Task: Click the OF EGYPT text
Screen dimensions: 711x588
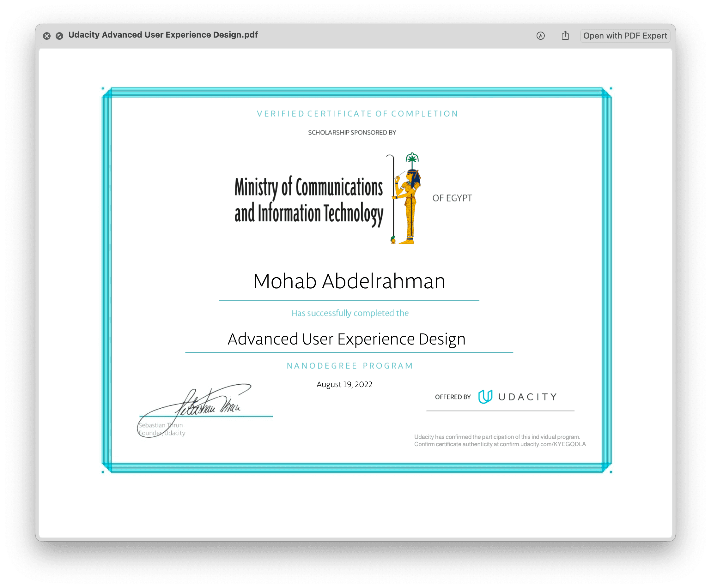Action: click(452, 198)
